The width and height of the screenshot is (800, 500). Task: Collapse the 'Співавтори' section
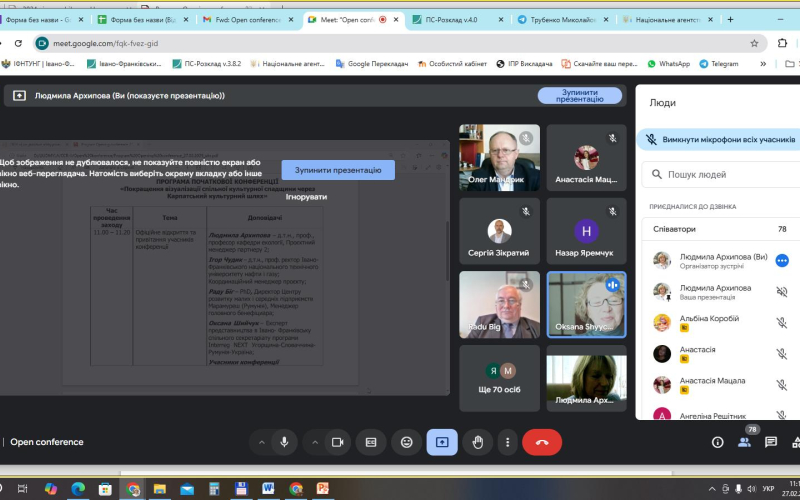tap(720, 229)
